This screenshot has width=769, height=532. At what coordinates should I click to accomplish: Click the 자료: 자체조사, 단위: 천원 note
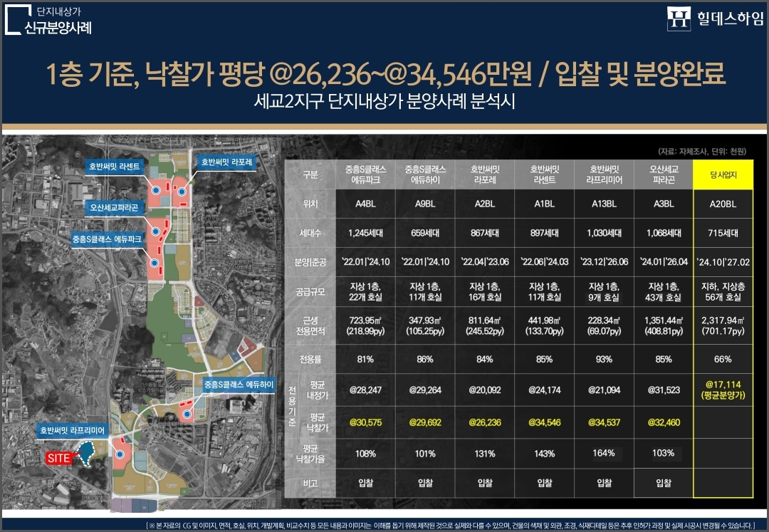click(x=702, y=152)
